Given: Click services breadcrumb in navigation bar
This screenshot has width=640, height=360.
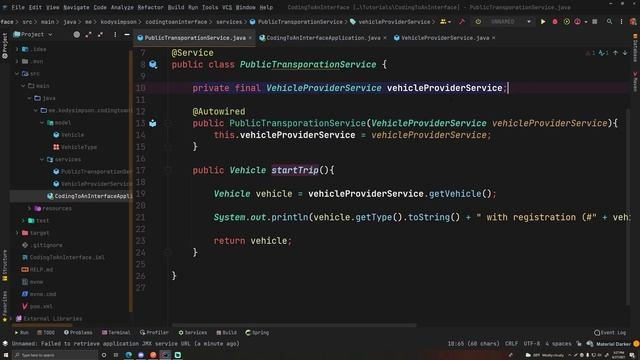Looking at the screenshot, I should 229,22.
